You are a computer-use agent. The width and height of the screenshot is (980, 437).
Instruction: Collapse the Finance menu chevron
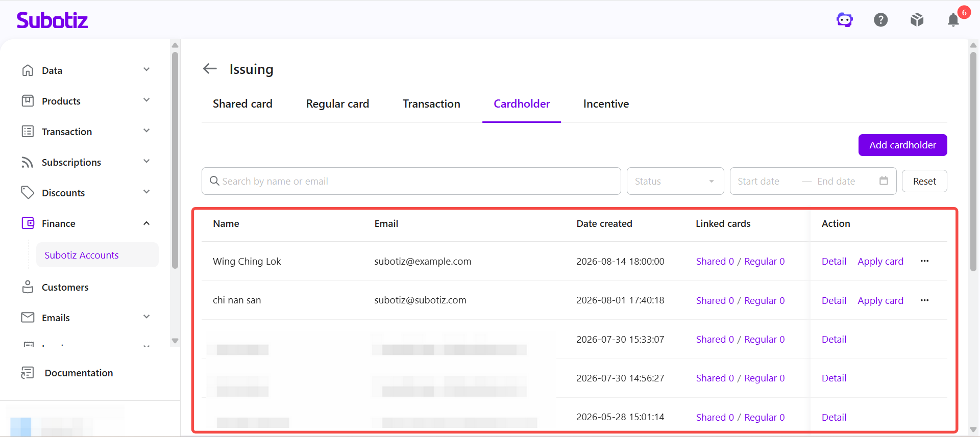[x=146, y=223]
